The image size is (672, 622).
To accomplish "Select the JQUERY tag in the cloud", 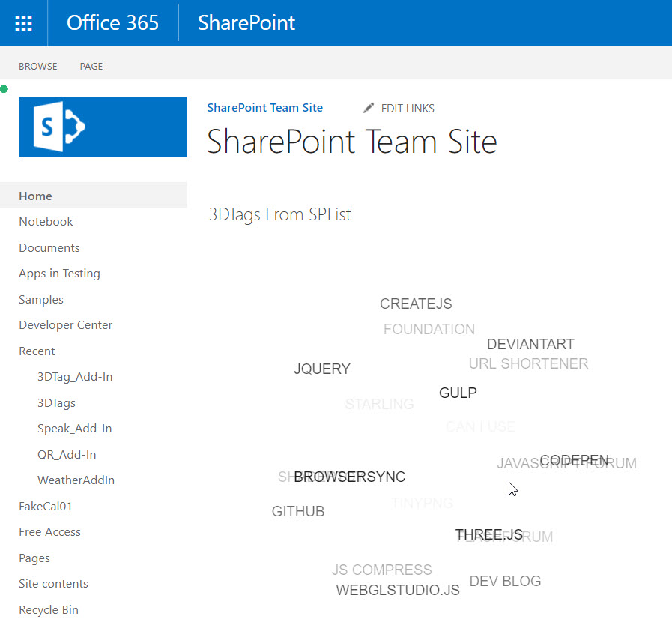I will coord(322,369).
